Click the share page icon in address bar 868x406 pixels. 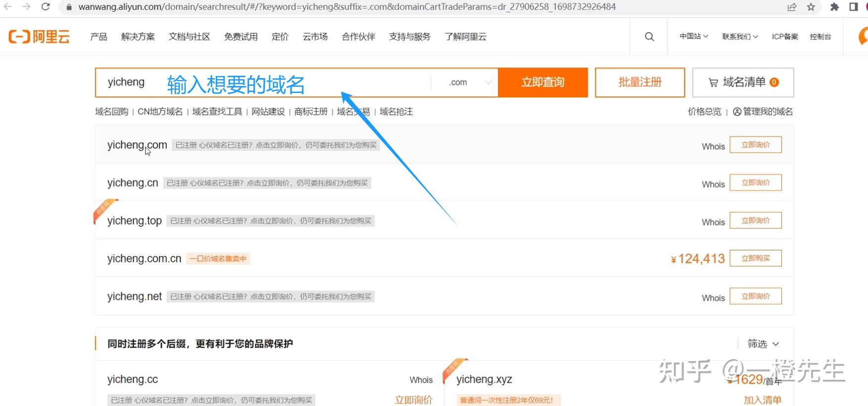tap(792, 7)
